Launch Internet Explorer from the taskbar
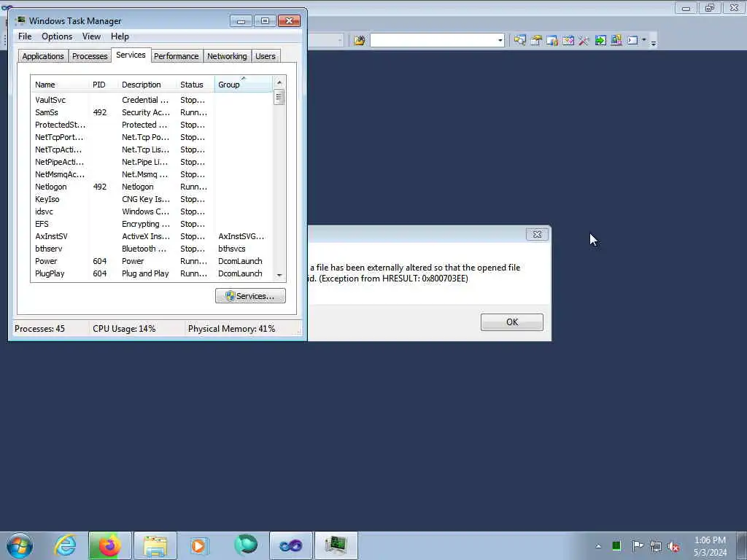Image resolution: width=747 pixels, height=560 pixels. coord(65,545)
